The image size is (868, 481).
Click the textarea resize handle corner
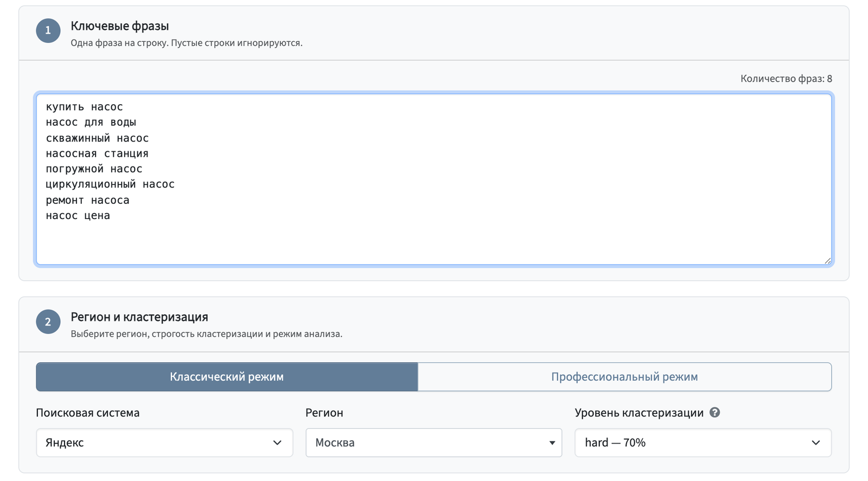tap(827, 261)
